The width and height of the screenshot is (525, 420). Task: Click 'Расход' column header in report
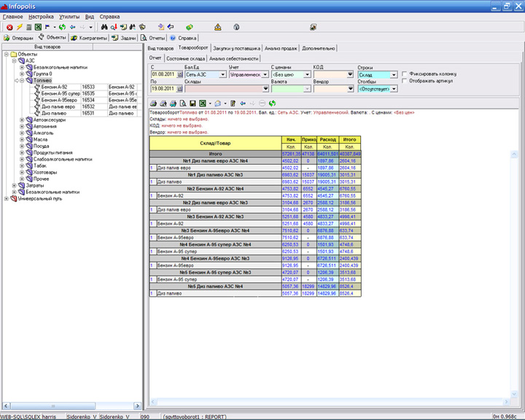tap(327, 140)
